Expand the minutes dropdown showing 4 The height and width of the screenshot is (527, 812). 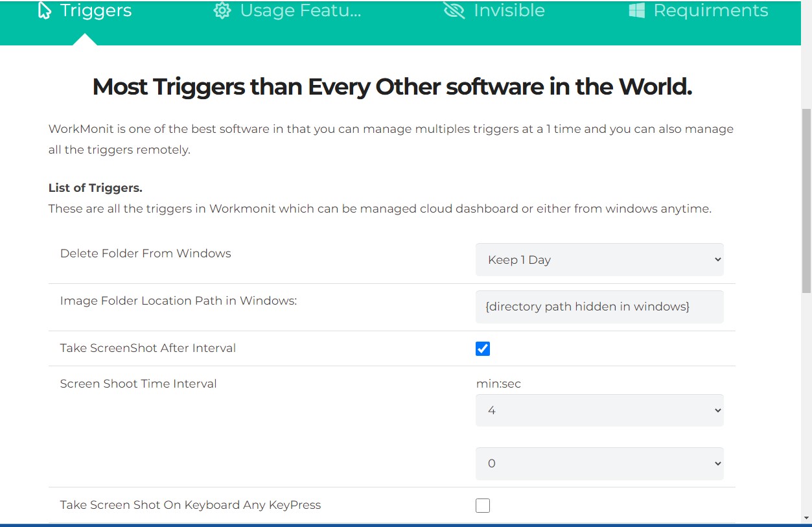[x=599, y=410]
